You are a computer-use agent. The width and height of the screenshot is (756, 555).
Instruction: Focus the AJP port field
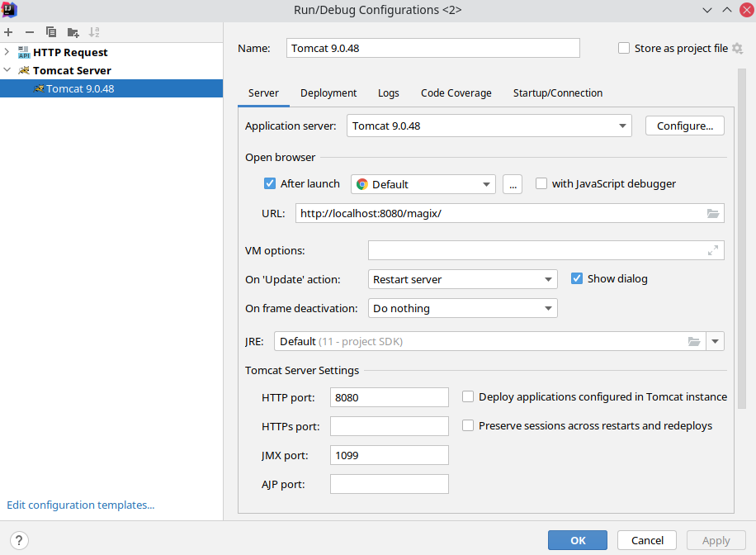tap(389, 485)
